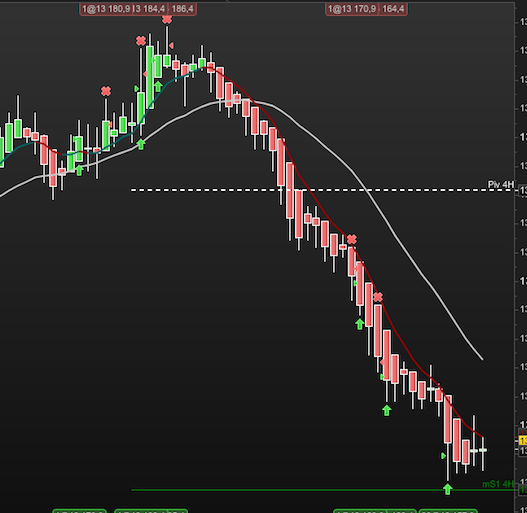The image size is (527, 513).
Task: Select the '1@13 180,9' order label
Action: click(106, 9)
